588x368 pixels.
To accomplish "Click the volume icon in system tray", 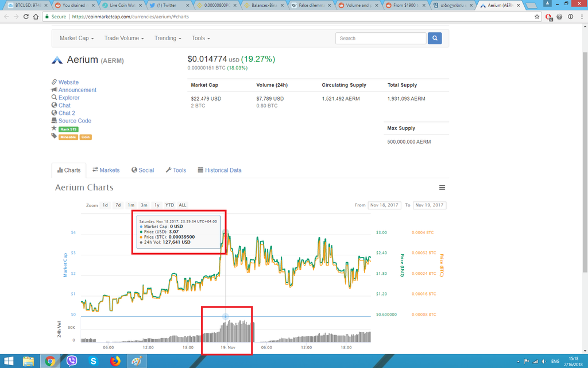I will [x=544, y=361].
